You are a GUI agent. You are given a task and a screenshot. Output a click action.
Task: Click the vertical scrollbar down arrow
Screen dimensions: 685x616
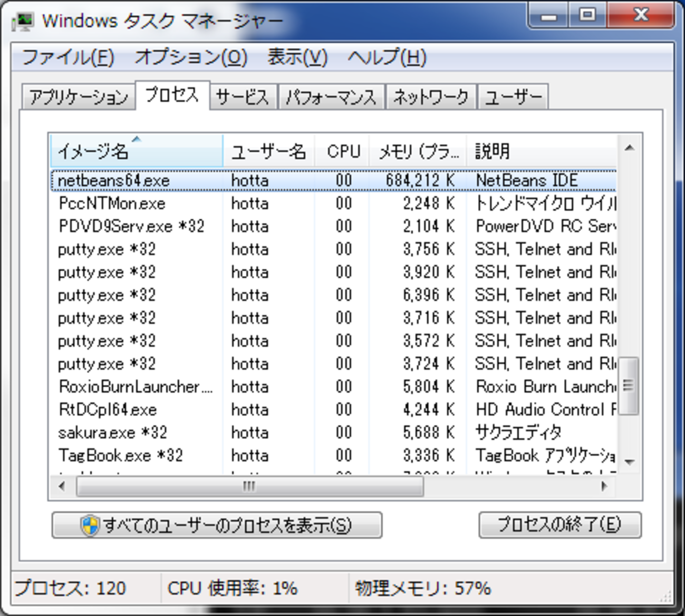pyautogui.click(x=629, y=462)
